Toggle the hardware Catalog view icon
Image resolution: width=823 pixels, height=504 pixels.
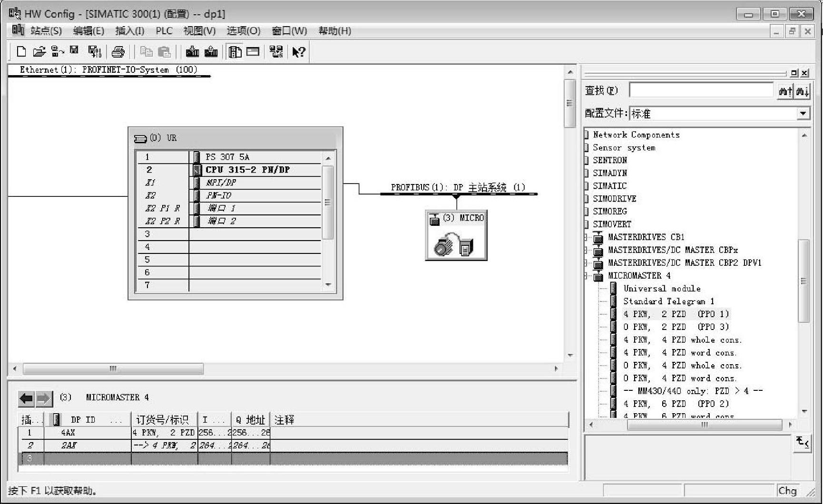(x=235, y=51)
